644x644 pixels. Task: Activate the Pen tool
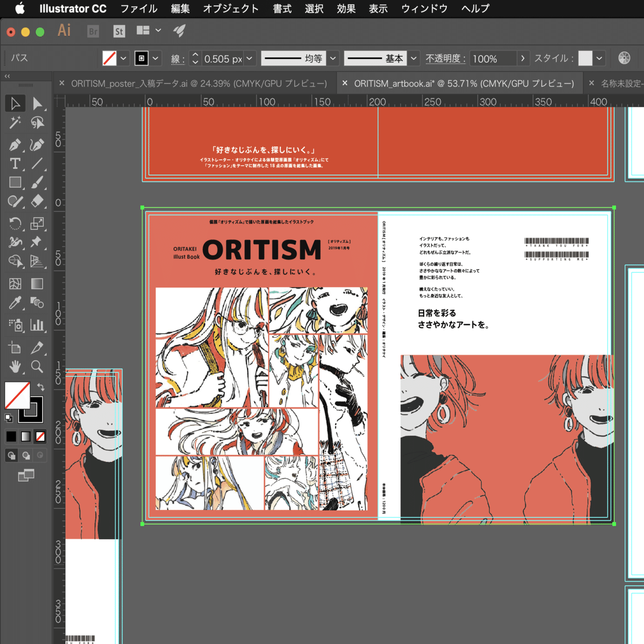tap(15, 144)
